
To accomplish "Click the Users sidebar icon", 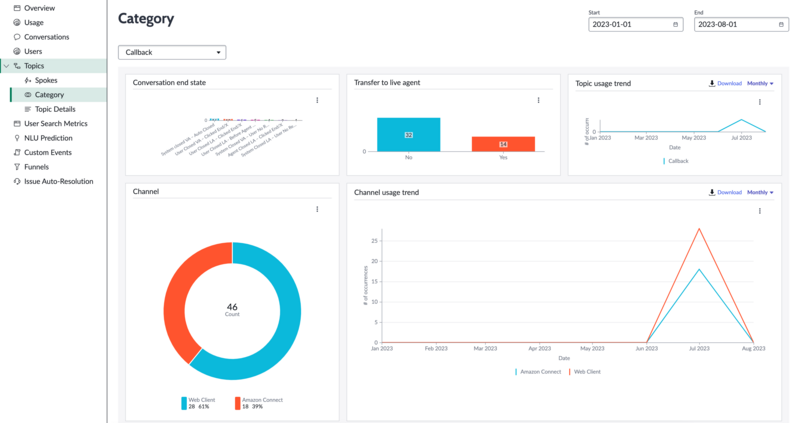I will click(x=17, y=51).
